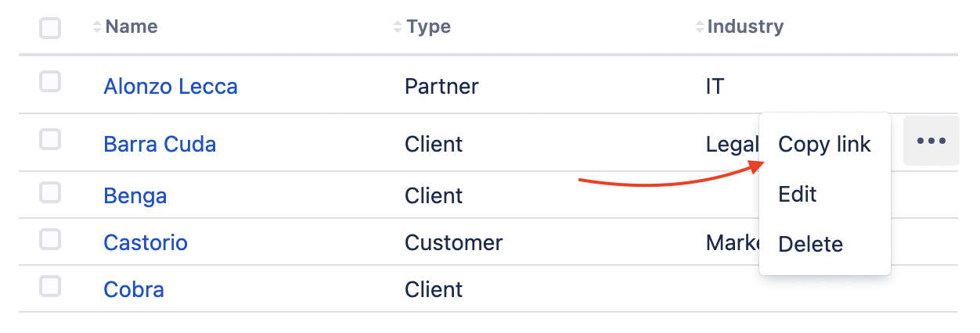Select Edit in the context menu
Screen dimensions: 980x333
798,194
